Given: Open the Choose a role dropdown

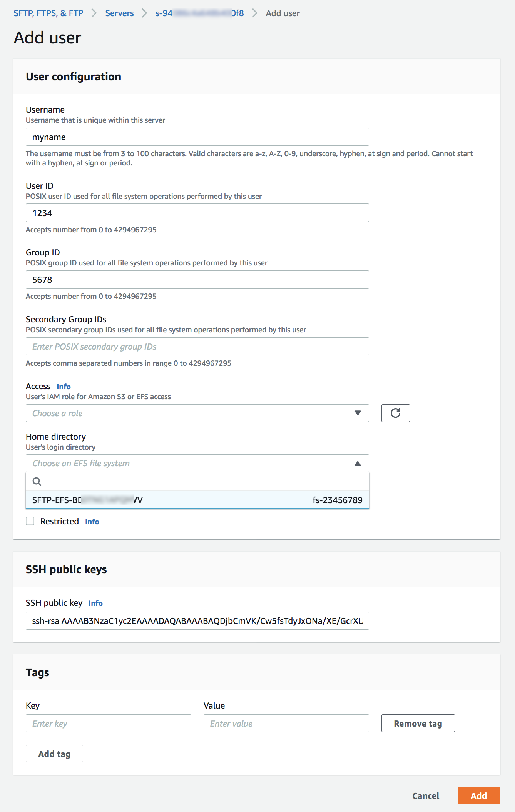Looking at the screenshot, I should point(197,413).
